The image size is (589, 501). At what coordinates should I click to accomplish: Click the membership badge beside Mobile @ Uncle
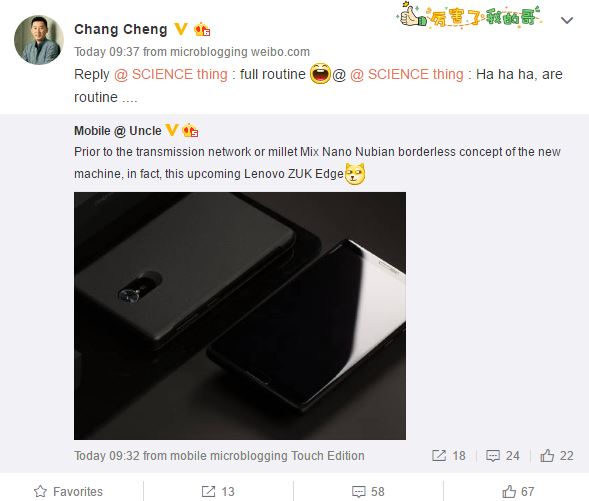click(x=190, y=130)
